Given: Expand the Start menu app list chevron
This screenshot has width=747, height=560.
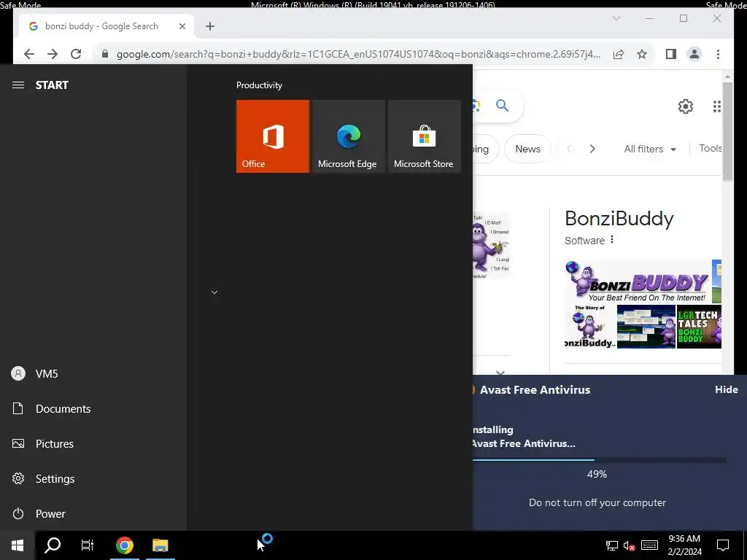Looking at the screenshot, I should [x=214, y=292].
